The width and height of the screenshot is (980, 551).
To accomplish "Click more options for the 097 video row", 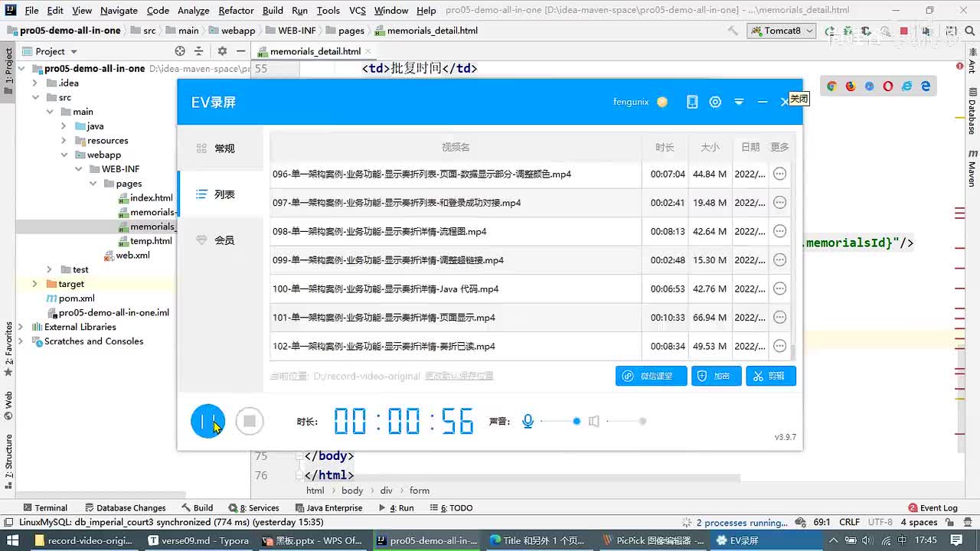I will click(779, 203).
